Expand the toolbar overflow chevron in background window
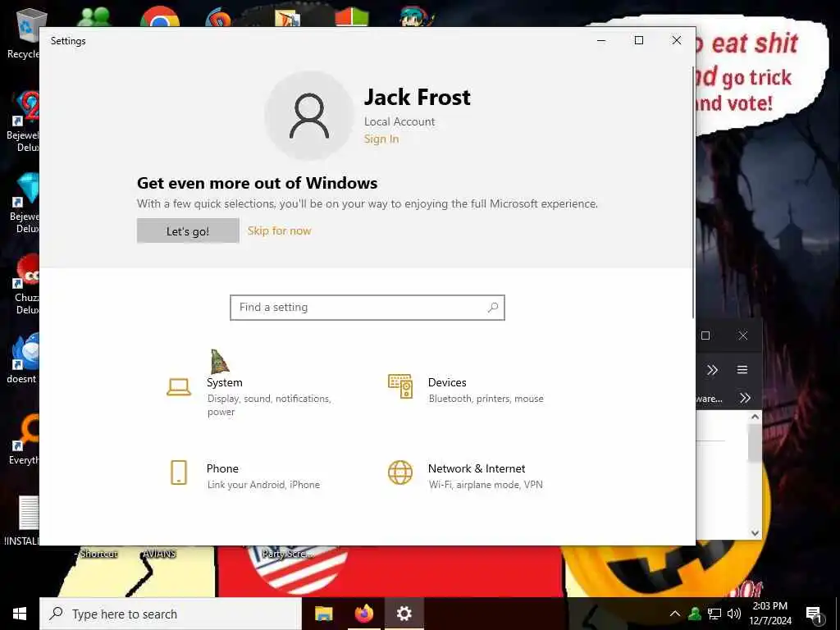840x630 pixels. [x=712, y=370]
